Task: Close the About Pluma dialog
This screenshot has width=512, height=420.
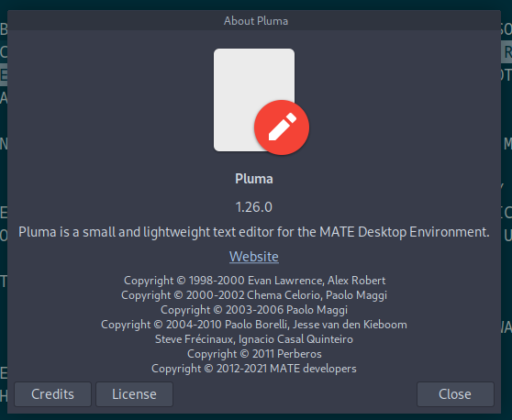Action: click(455, 394)
